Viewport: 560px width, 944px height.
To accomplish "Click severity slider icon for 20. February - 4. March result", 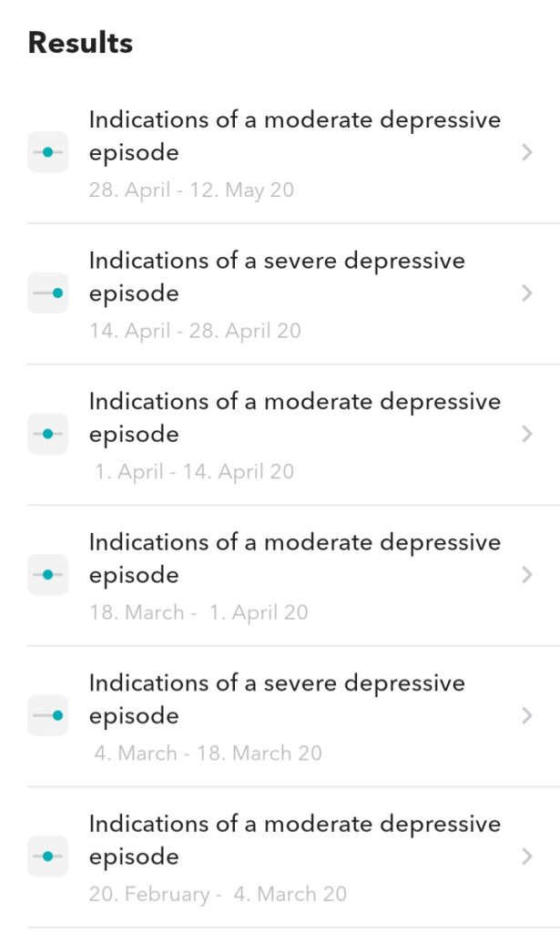I will click(x=47, y=857).
